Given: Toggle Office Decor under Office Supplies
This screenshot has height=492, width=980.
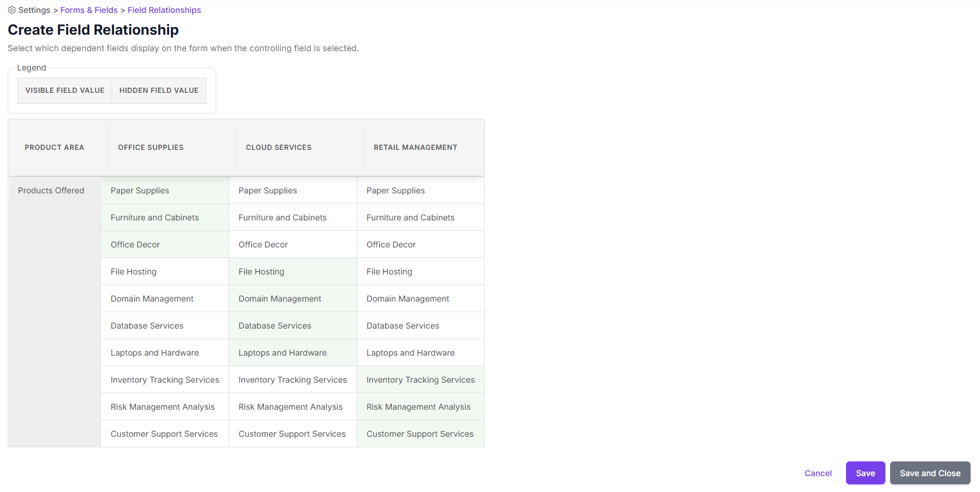Looking at the screenshot, I should [x=165, y=245].
